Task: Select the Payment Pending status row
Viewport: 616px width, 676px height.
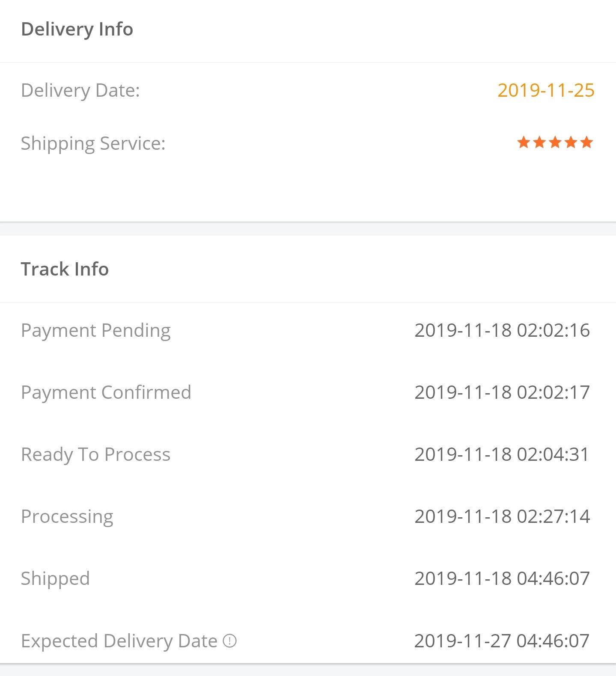Action: pyautogui.click(x=308, y=330)
